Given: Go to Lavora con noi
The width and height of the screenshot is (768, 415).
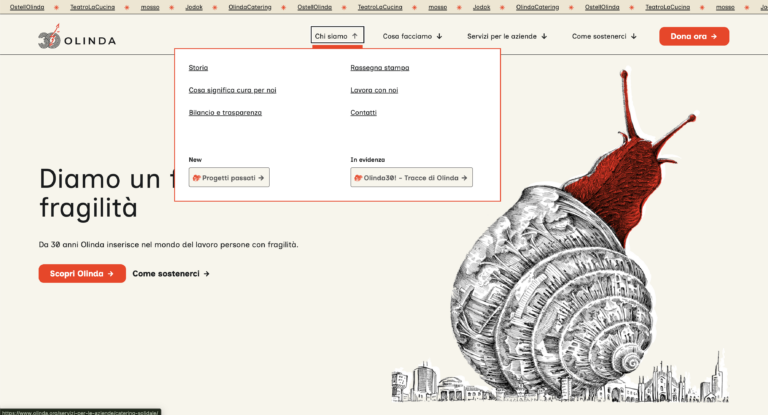Looking at the screenshot, I should [x=374, y=90].
